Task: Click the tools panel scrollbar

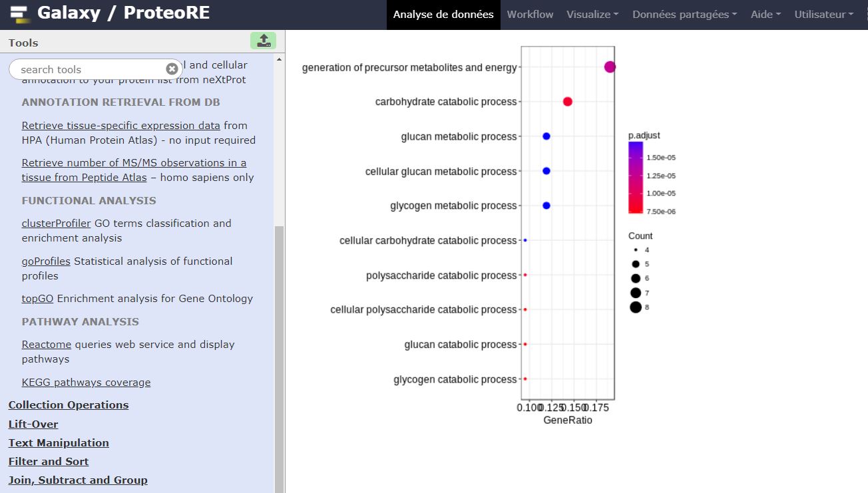Action: (x=280, y=359)
